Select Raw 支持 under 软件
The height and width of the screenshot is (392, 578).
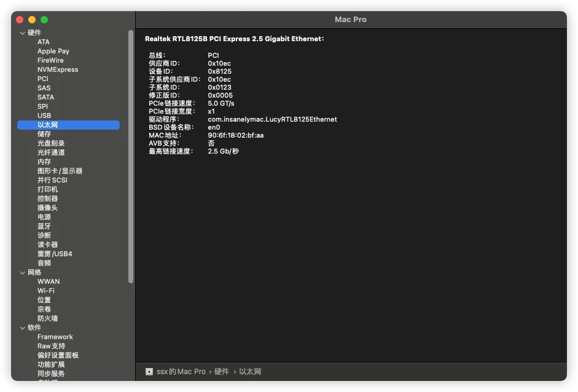coord(51,347)
